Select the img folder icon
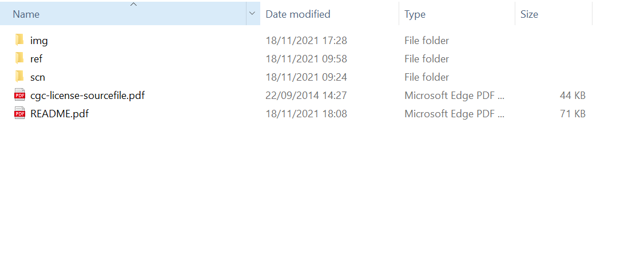Image resolution: width=644 pixels, height=270 pixels. click(19, 40)
